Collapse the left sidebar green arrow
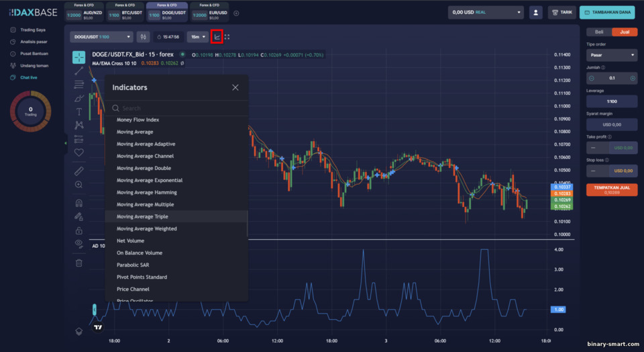Screen dimensions: 644x352 tap(65, 143)
